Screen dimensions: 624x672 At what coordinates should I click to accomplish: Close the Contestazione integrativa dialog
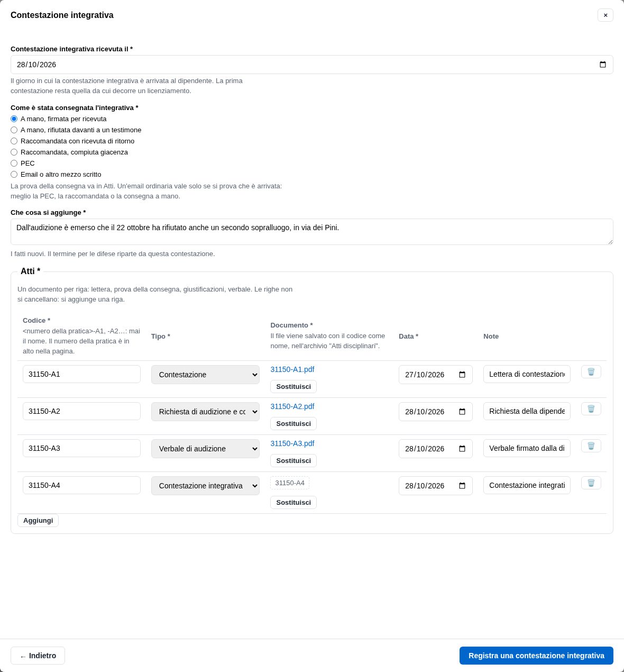605,15
